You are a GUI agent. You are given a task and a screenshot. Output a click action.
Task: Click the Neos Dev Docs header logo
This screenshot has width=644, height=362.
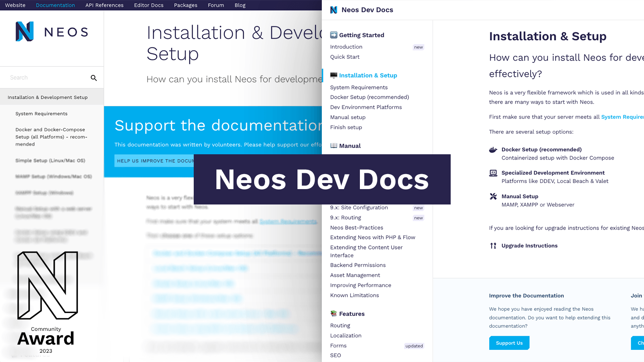tap(334, 10)
